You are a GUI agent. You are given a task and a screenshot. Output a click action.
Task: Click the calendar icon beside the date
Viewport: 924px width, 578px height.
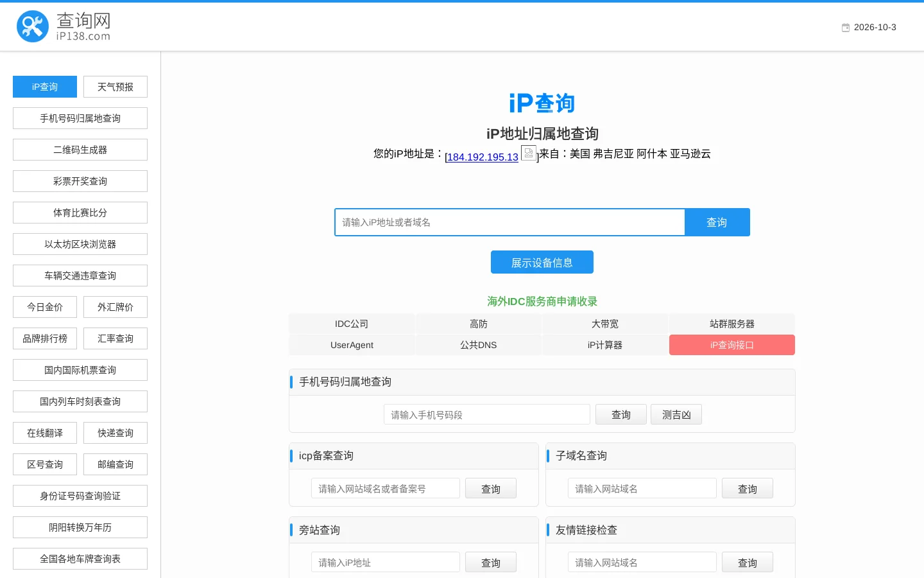(846, 28)
